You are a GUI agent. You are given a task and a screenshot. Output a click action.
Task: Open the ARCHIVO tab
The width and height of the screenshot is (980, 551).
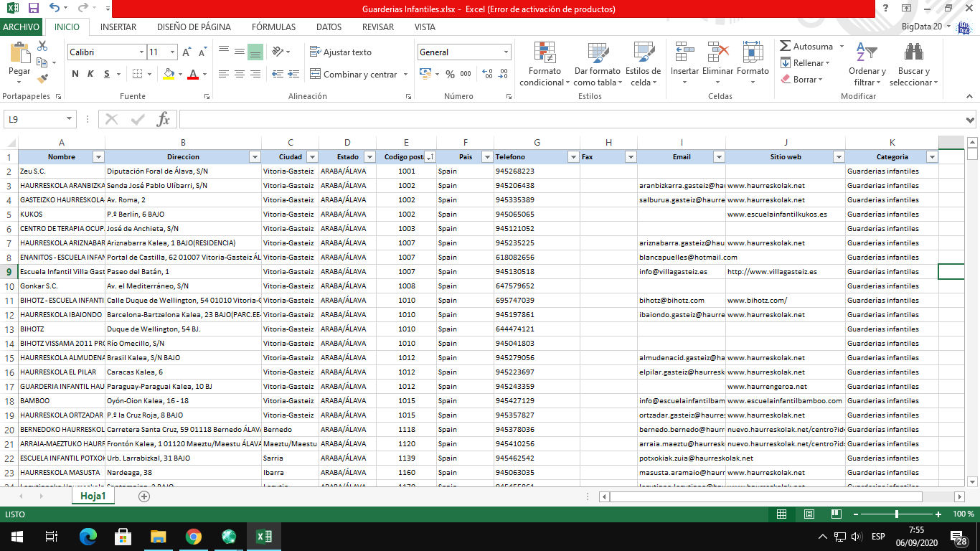pos(21,27)
